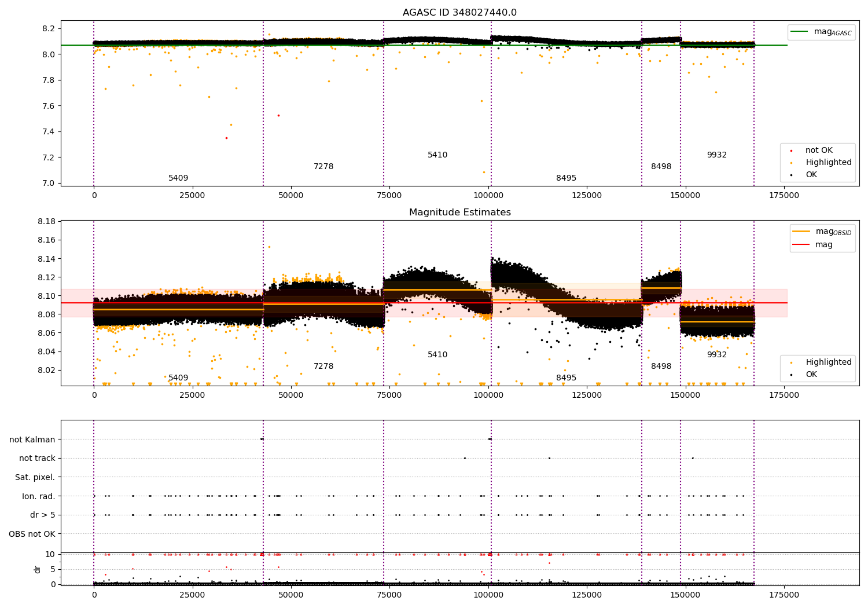868x608 pixels.
Task: Click obsid label 8495 in top plot
Action: pyautogui.click(x=566, y=178)
